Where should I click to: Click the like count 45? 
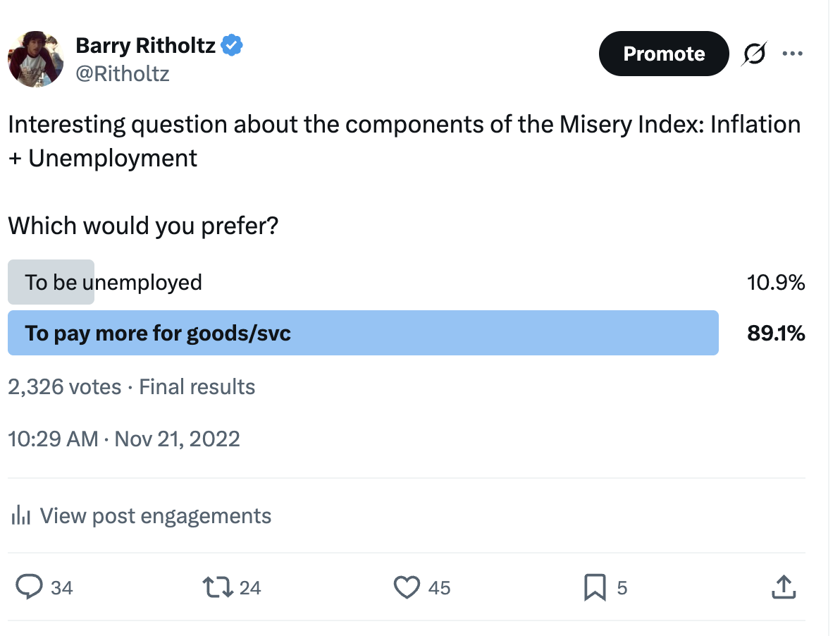439,587
